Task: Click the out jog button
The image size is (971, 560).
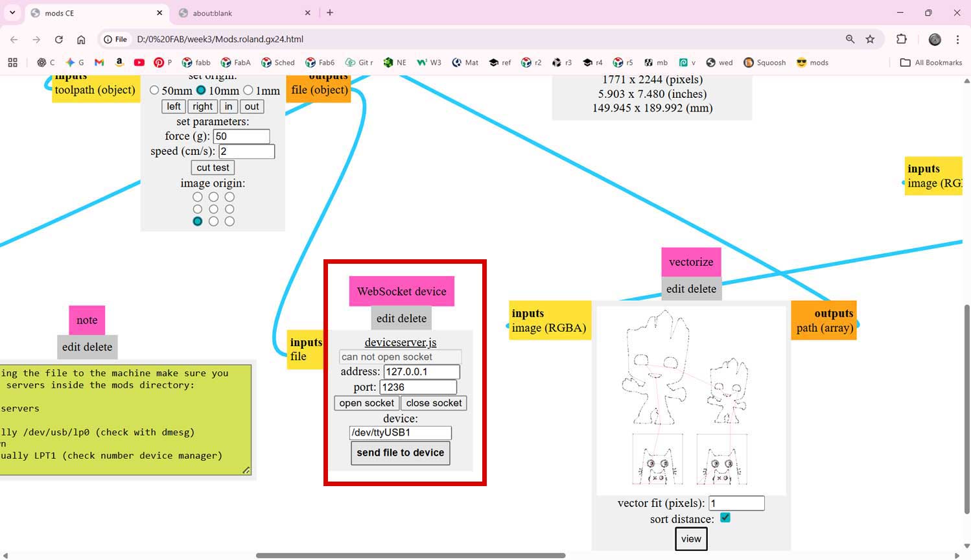Action: click(x=252, y=106)
